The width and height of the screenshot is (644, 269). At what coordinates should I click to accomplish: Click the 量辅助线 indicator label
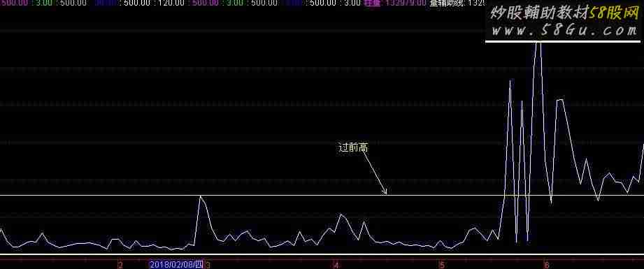point(447,3)
